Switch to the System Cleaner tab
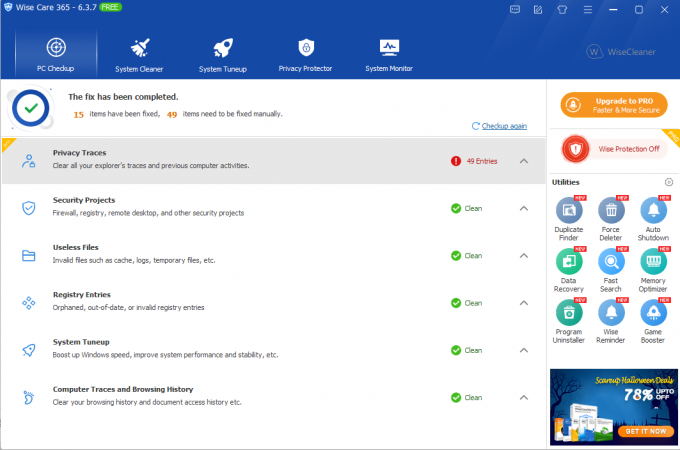The image size is (680, 450). [x=139, y=54]
